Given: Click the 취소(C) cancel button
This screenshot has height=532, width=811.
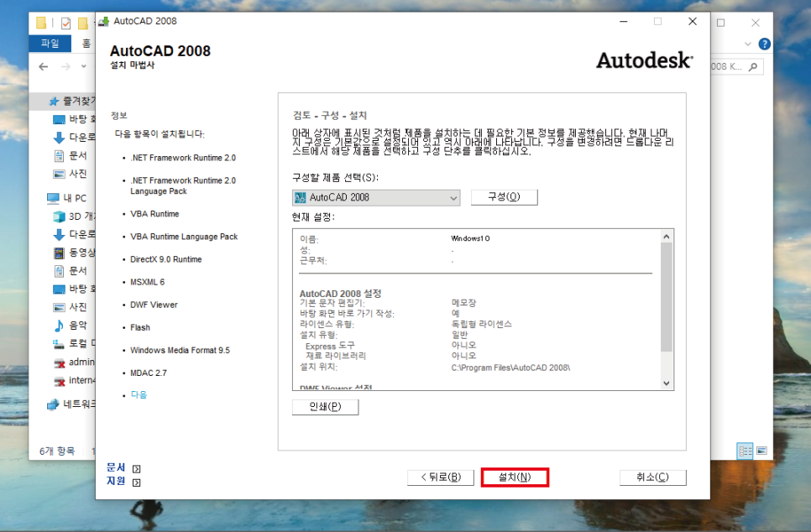Looking at the screenshot, I should point(652,477).
